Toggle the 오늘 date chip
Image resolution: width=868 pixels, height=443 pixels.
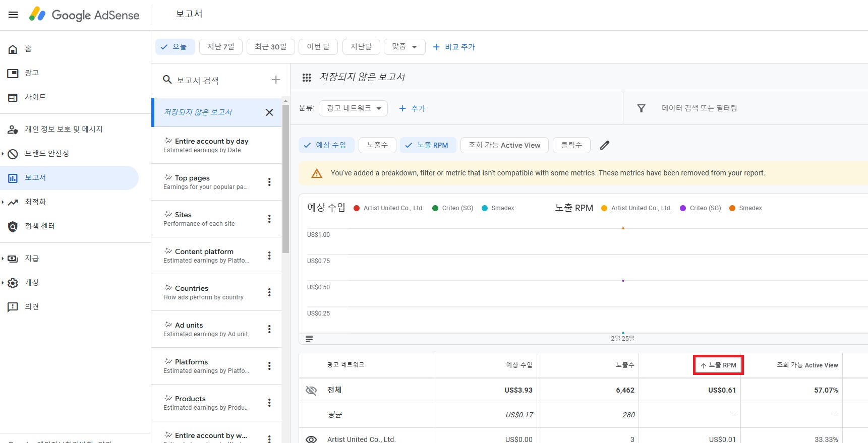point(175,47)
